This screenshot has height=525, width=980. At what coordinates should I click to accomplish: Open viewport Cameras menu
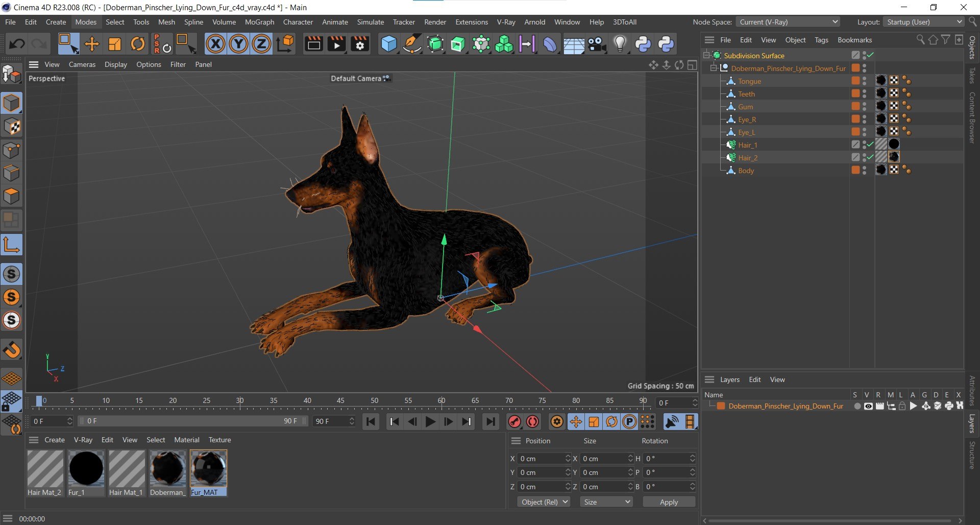tap(82, 64)
